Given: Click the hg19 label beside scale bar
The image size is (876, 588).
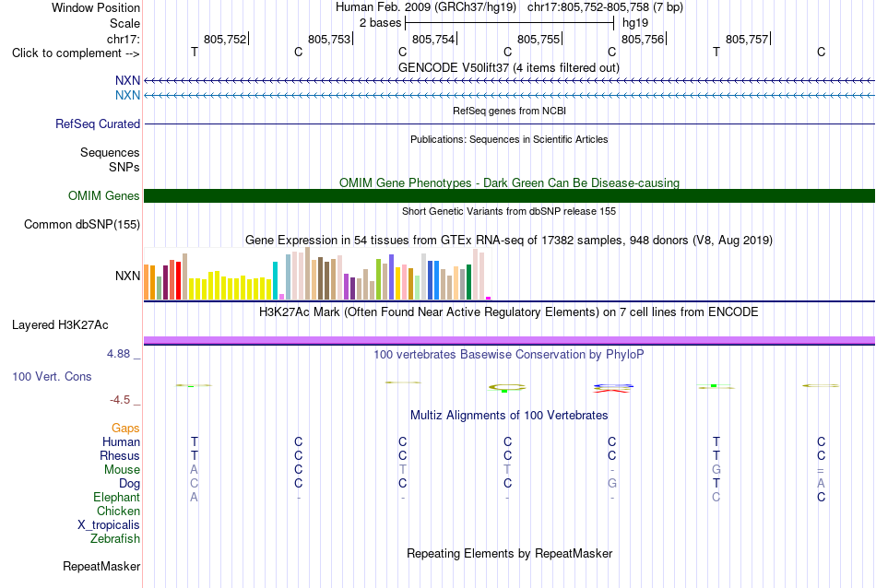Looking at the screenshot, I should pyautogui.click(x=635, y=23).
